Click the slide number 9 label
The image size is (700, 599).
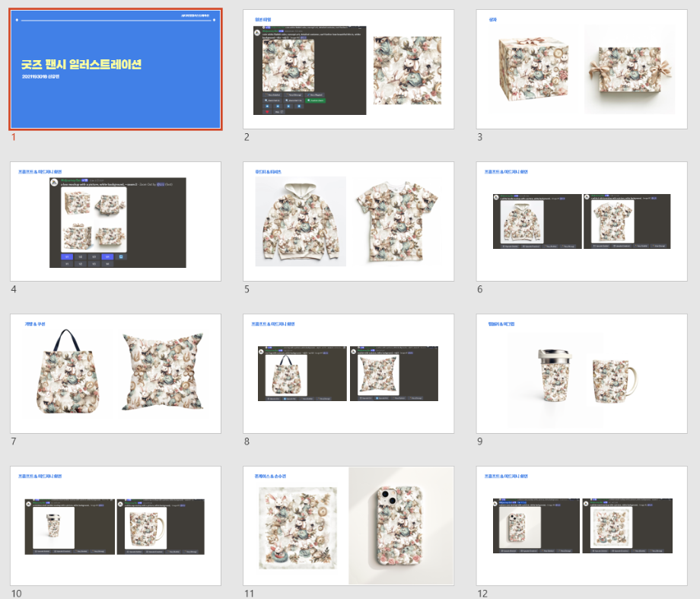(480, 441)
